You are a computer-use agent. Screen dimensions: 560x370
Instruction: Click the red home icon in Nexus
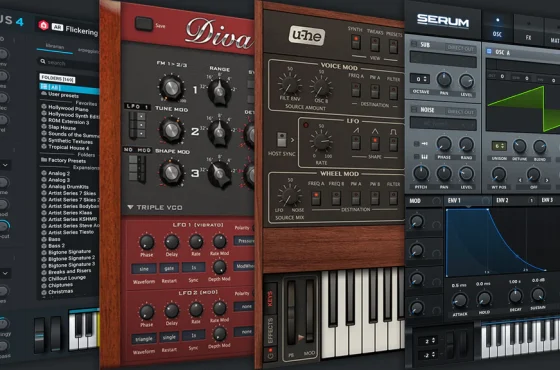pyautogui.click(x=44, y=26)
